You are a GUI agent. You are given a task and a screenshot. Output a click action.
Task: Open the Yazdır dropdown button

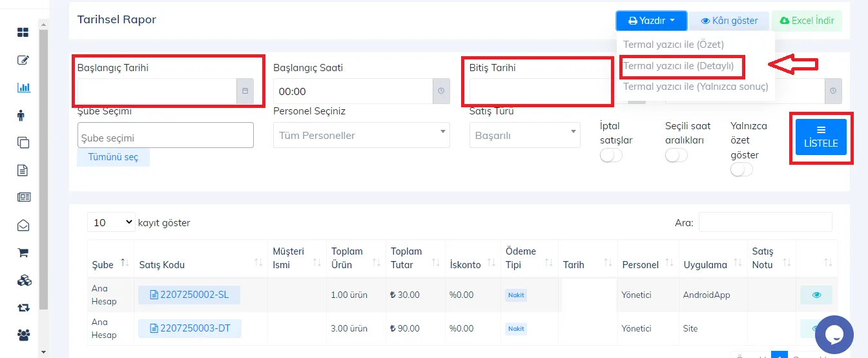tap(651, 21)
